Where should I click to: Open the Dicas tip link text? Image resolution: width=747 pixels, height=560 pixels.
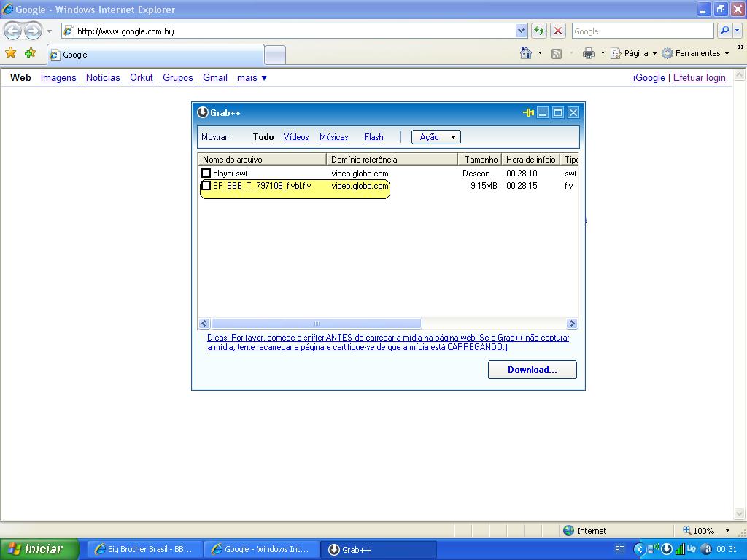click(388, 343)
